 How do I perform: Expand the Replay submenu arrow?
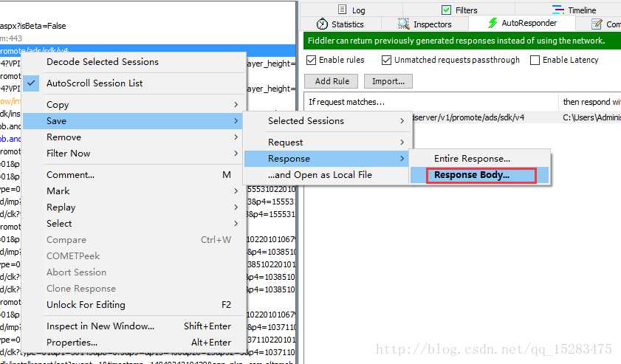[x=236, y=207]
